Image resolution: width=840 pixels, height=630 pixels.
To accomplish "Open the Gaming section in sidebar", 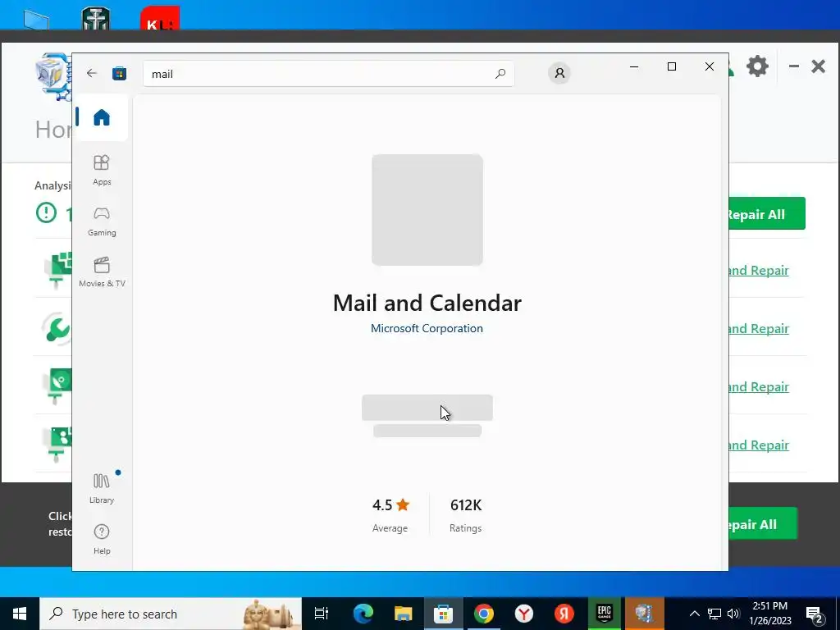I will coord(102,221).
